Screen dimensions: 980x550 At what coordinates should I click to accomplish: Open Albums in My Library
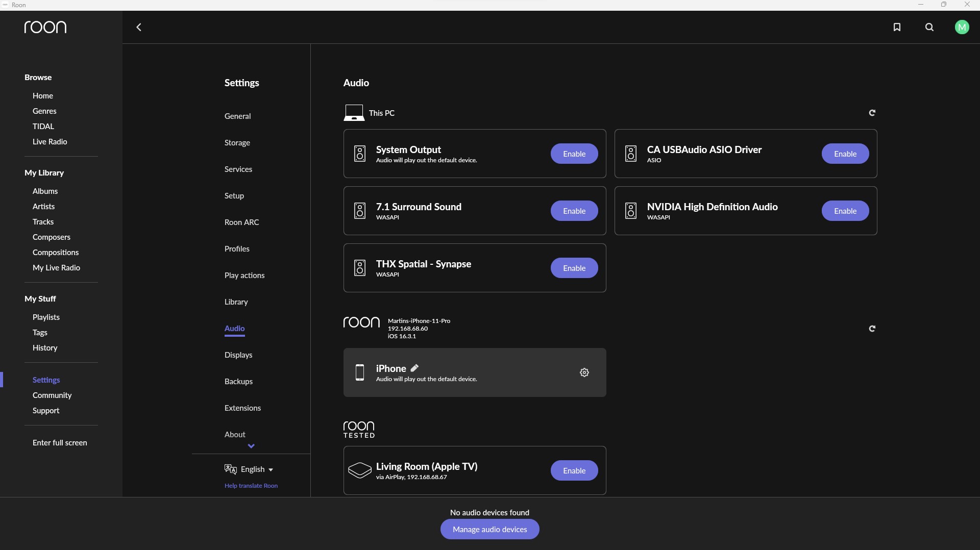(x=45, y=191)
